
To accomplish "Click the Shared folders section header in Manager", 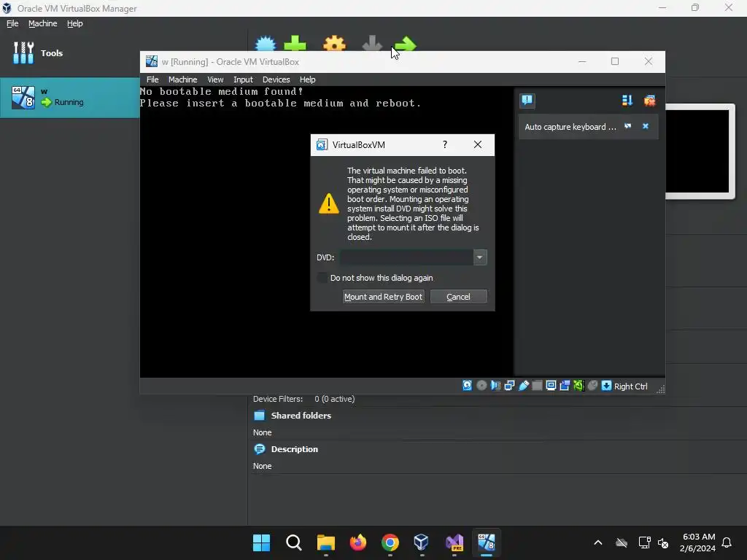I will [x=301, y=415].
